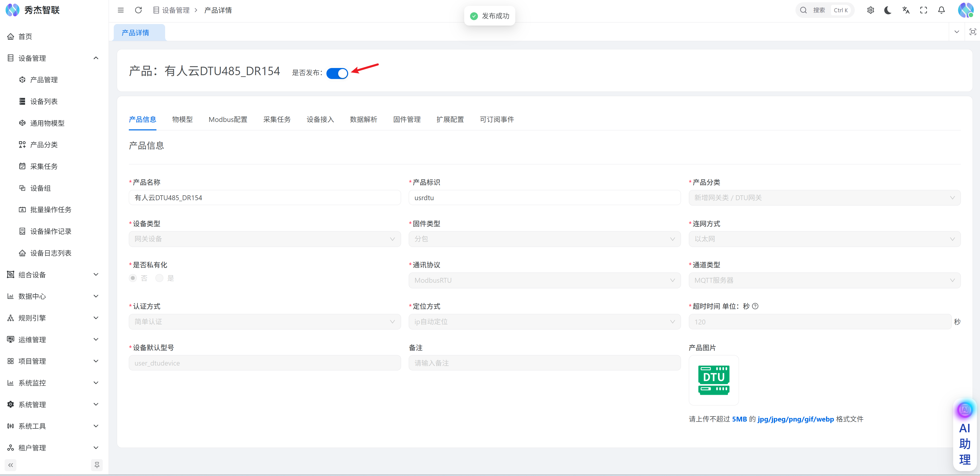
Task: Toggle the 是否发布 publish switch
Action: [x=337, y=73]
